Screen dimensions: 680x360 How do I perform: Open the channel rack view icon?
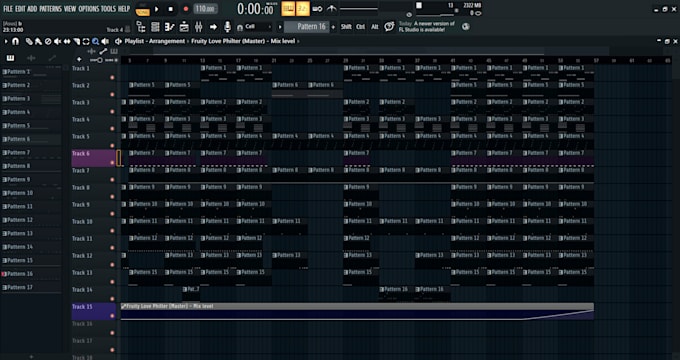pyautogui.click(x=155, y=27)
